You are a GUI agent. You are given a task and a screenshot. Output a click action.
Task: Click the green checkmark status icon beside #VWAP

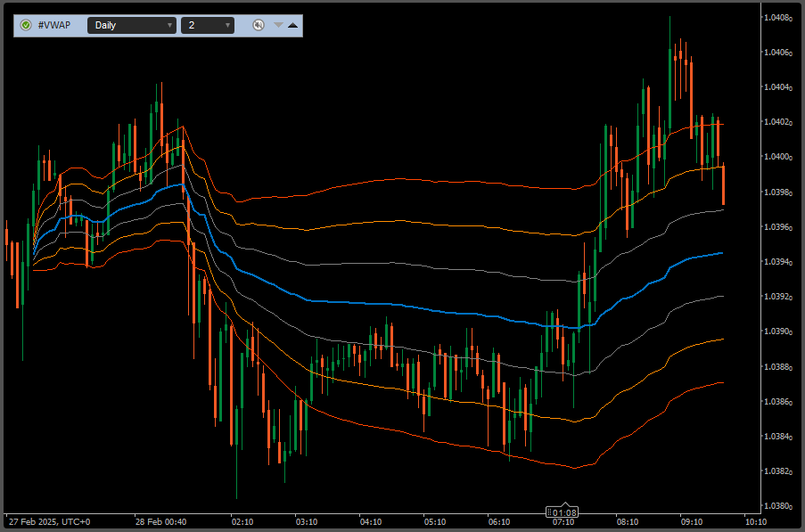tap(26, 25)
